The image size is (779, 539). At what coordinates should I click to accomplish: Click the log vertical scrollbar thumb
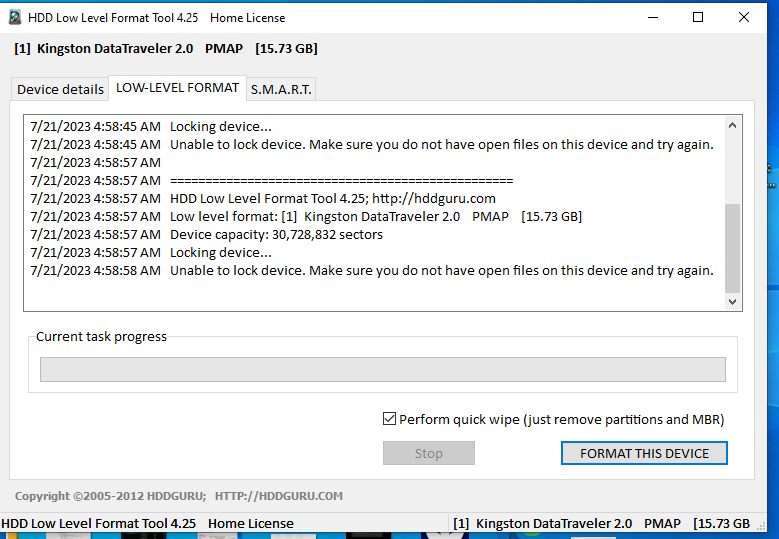[732, 248]
